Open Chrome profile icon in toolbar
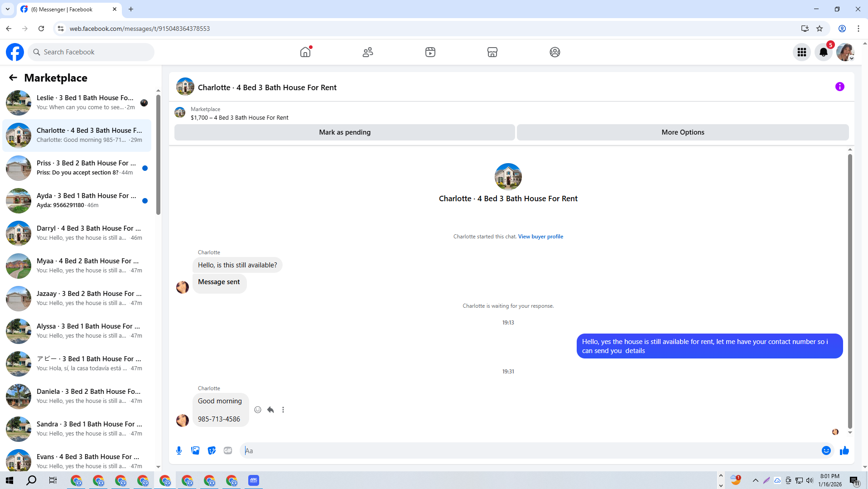The height and width of the screenshot is (489, 868). (842, 29)
